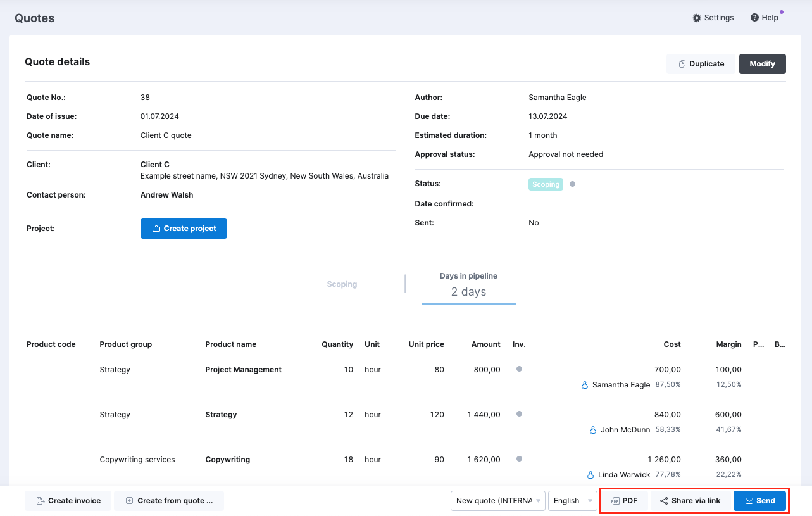Click the 58,33% cost percentage
This screenshot has width=812, height=516.
point(668,429)
